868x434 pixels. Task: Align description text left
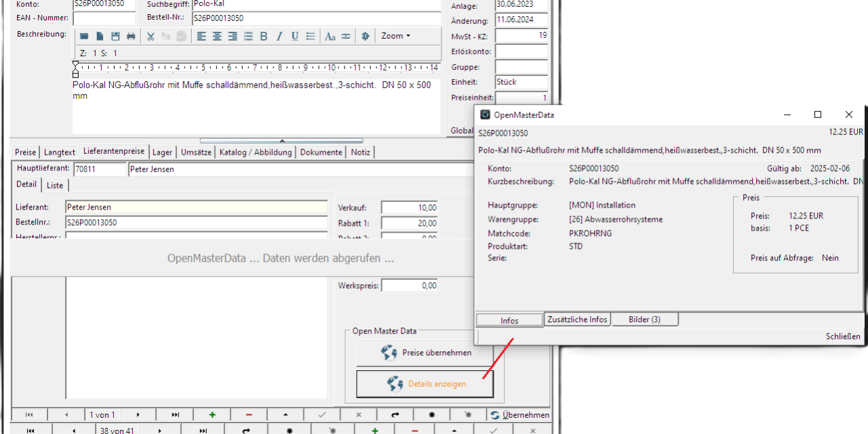[201, 37]
